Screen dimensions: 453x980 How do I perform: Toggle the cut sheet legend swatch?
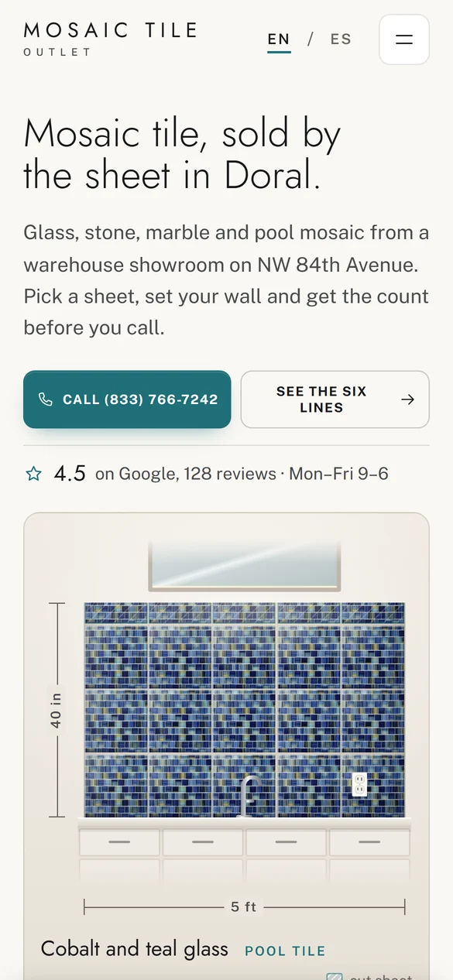335,977
